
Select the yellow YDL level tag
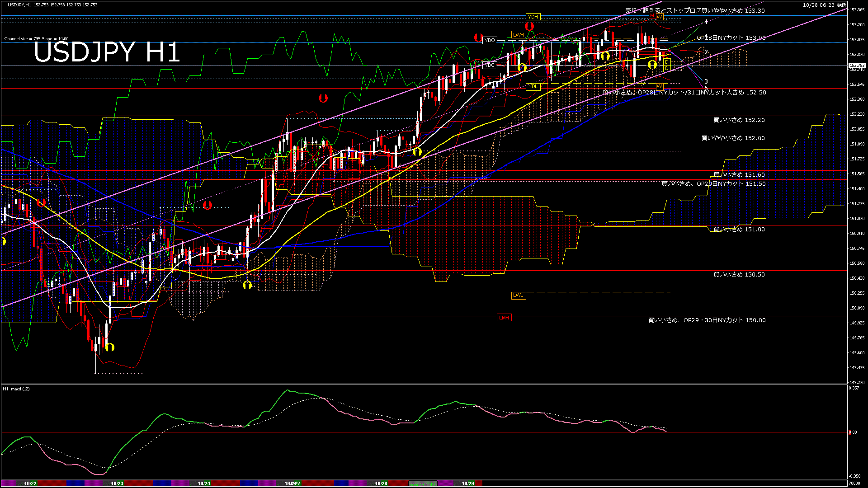click(x=533, y=86)
